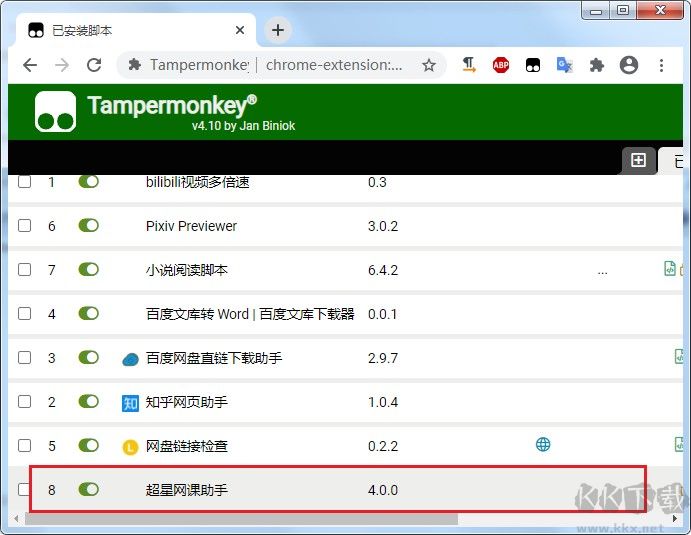
Task: Click the Tampermonkey logo in header
Action: pyautogui.click(x=55, y=111)
